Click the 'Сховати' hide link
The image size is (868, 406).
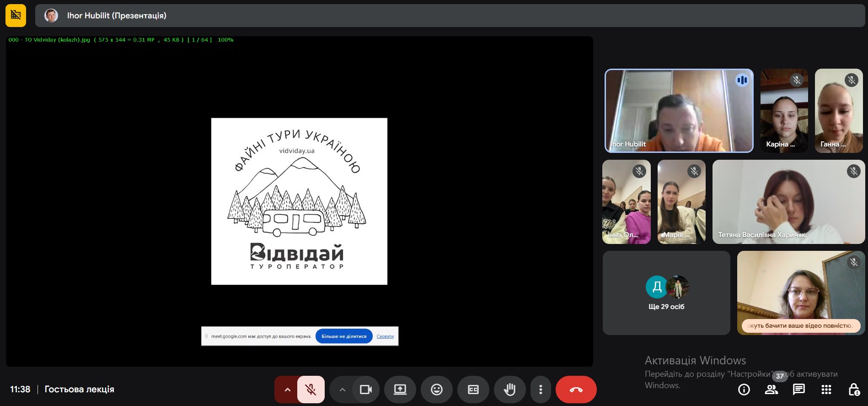coord(385,336)
